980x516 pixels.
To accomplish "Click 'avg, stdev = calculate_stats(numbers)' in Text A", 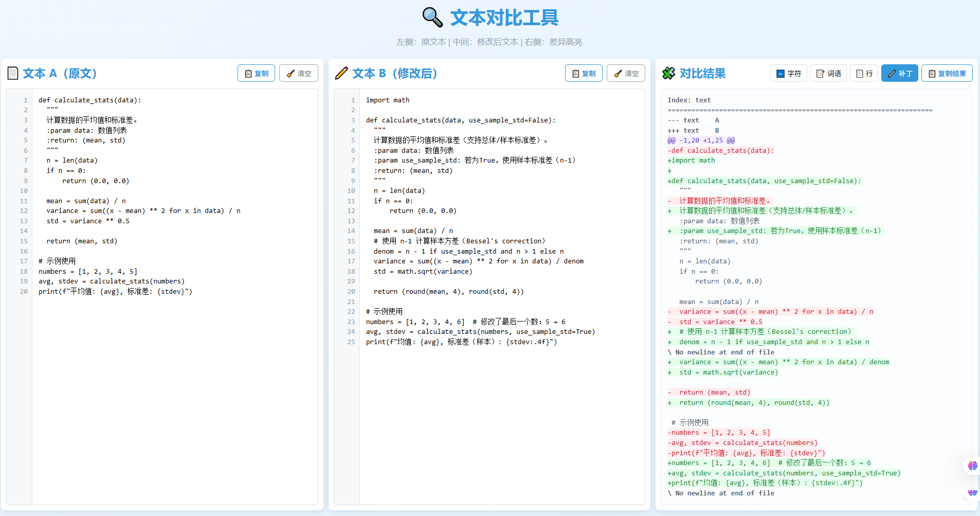I will pyautogui.click(x=112, y=281).
